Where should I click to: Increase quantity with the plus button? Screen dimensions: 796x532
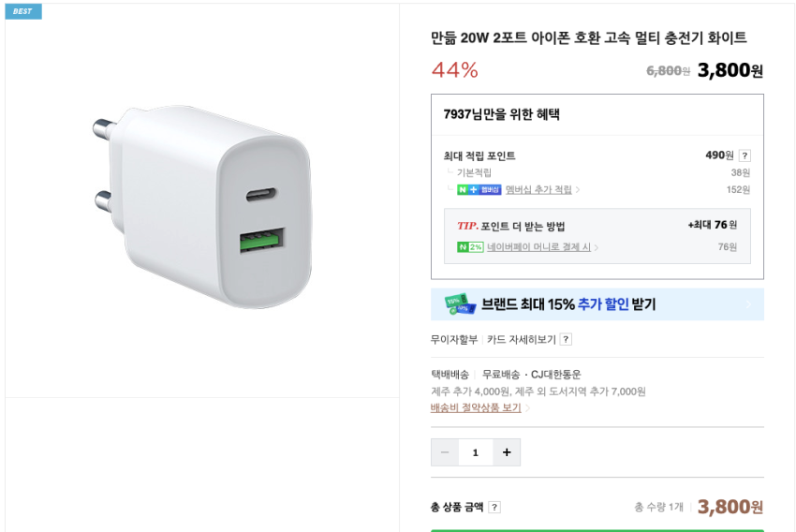(x=507, y=452)
